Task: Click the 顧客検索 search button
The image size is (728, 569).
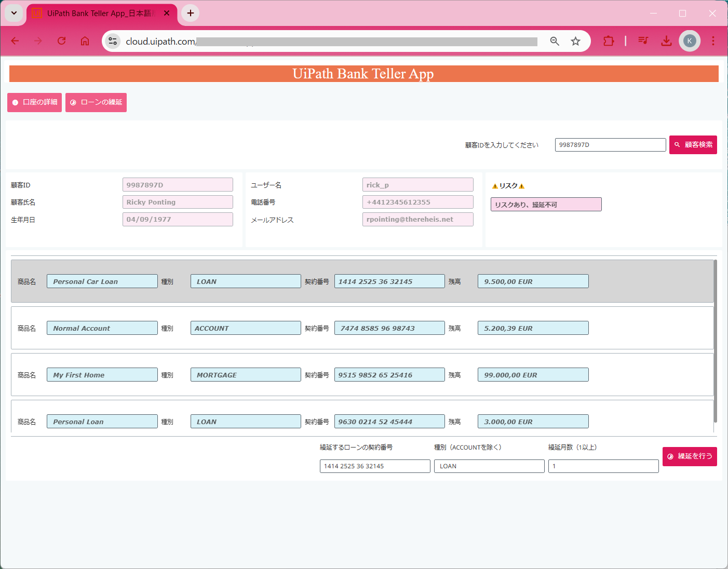Action: pos(693,145)
